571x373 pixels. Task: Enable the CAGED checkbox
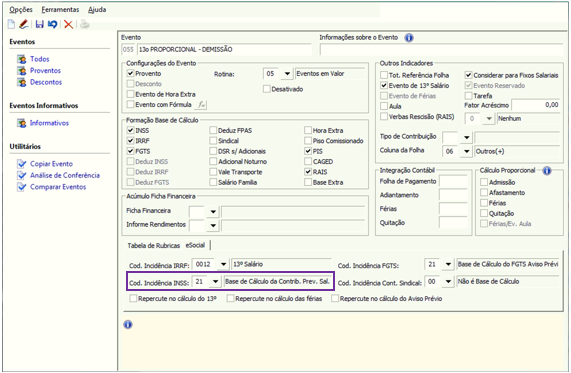coord(308,161)
